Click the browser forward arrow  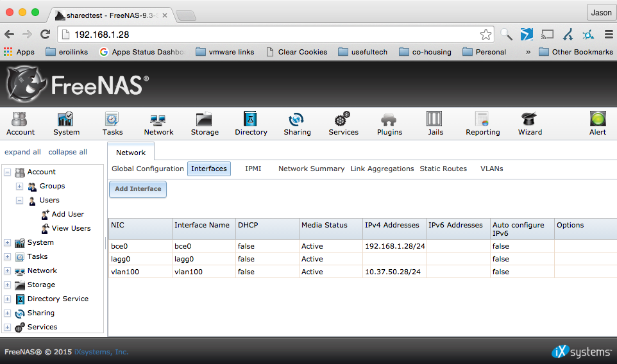point(27,35)
